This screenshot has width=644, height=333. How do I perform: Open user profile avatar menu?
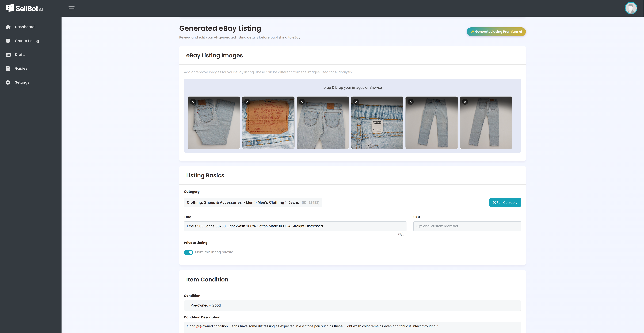(631, 8)
